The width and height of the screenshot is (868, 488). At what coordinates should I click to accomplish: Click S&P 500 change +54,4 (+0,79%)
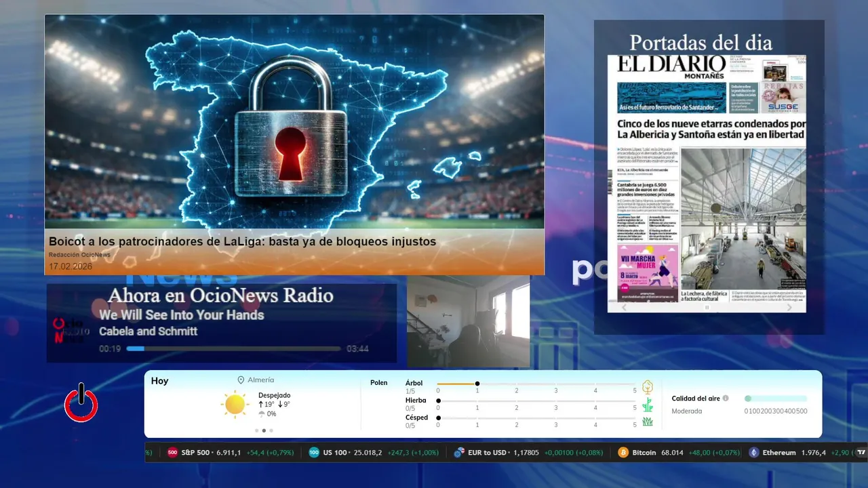coord(270,453)
